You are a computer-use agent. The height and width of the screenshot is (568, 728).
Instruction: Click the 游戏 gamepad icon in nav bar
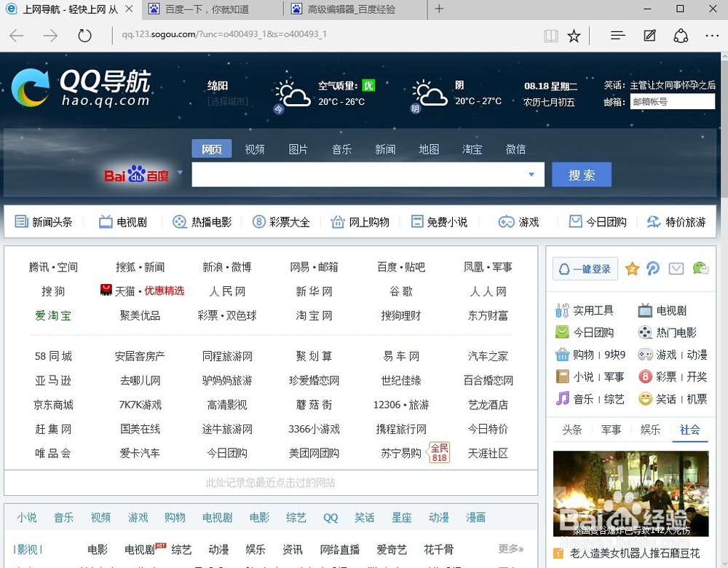(506, 221)
